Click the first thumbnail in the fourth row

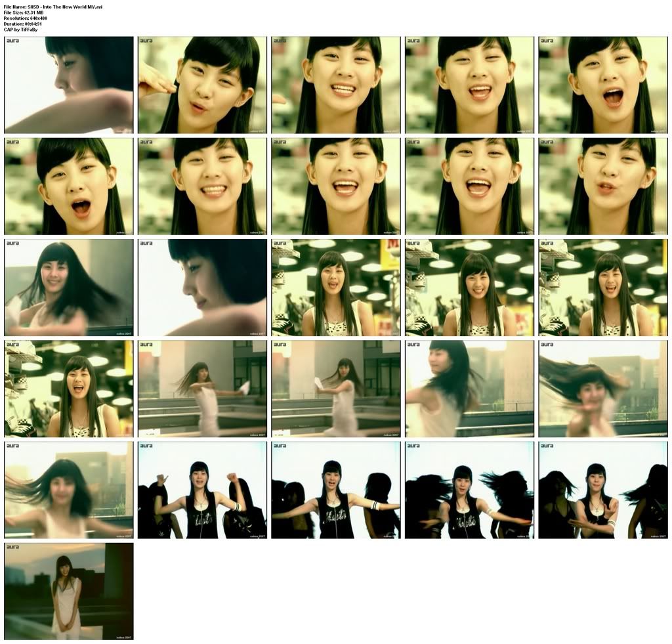tap(69, 389)
